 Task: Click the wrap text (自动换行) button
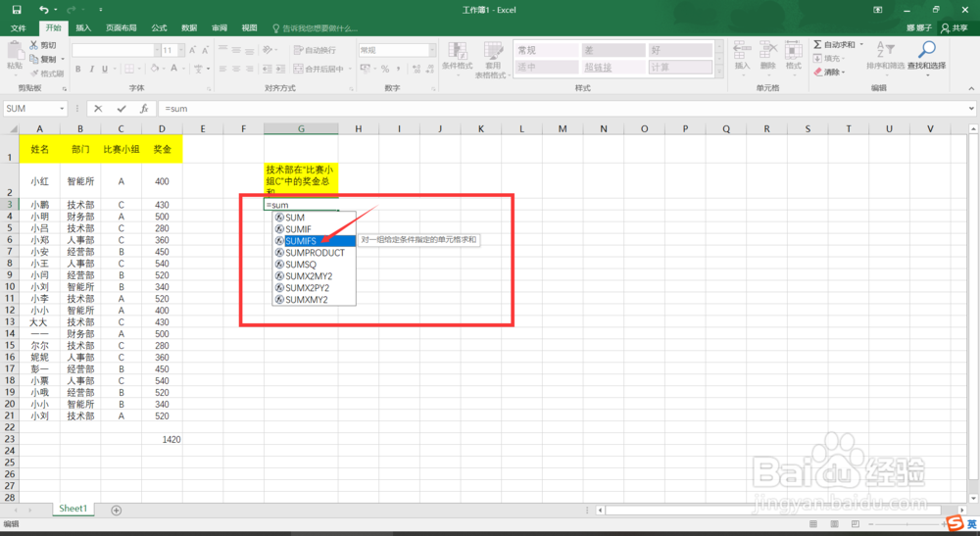[x=315, y=50]
